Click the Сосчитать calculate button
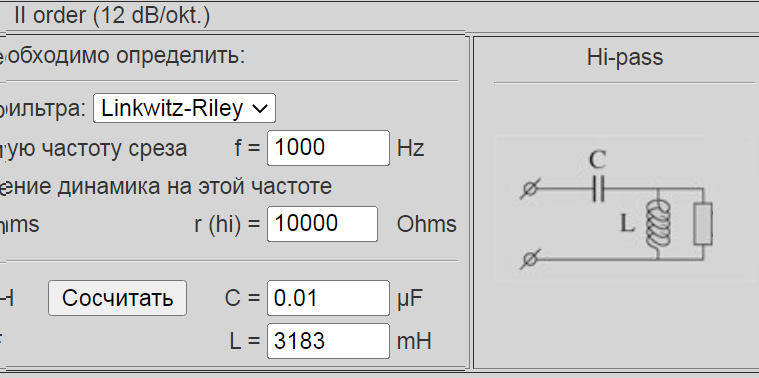 pos(117,298)
